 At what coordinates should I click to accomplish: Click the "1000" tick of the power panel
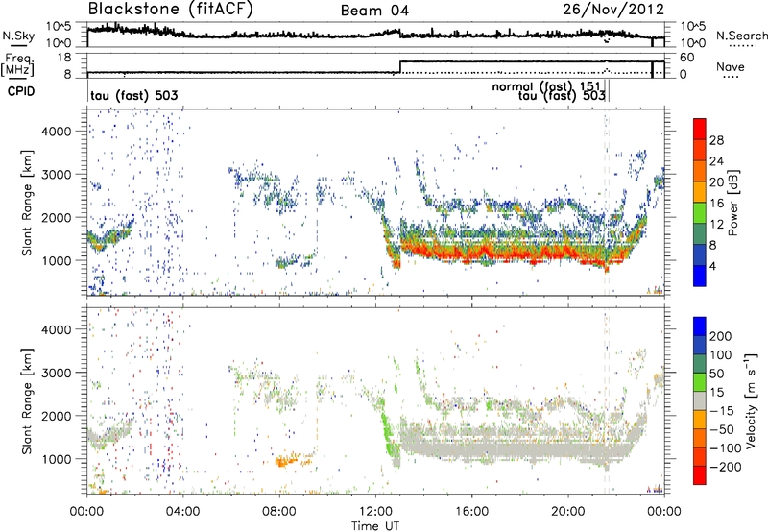[56, 260]
